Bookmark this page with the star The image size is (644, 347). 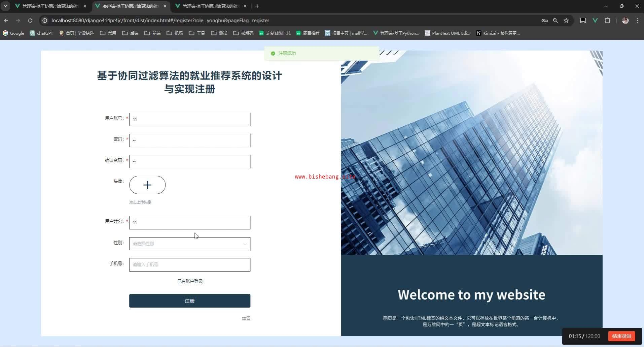point(566,21)
